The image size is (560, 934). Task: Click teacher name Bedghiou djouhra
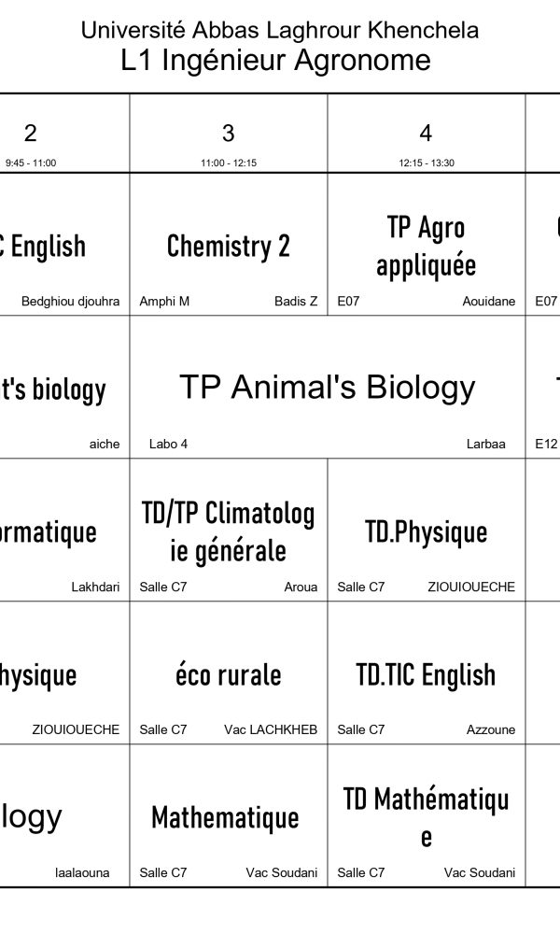(x=70, y=302)
